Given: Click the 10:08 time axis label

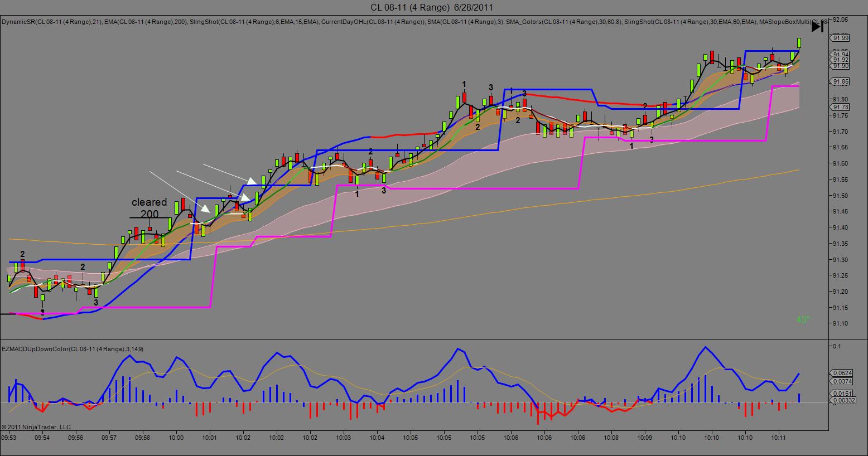Looking at the screenshot, I should tap(611, 438).
